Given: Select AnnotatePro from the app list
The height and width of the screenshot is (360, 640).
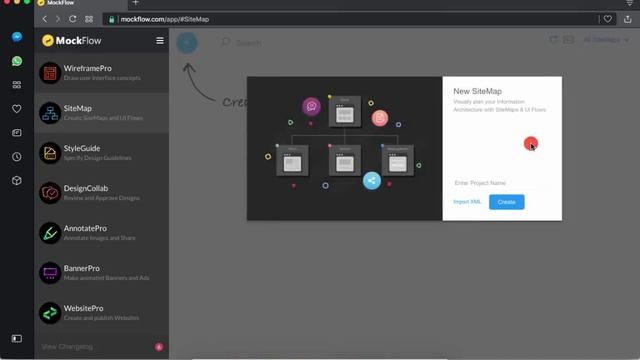Looking at the screenshot, I should pos(102,233).
